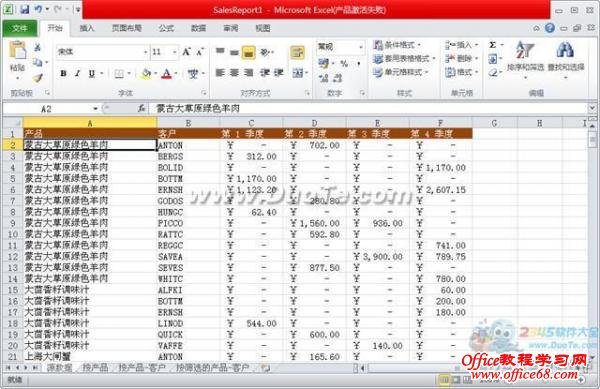Click the insert function fx button

pyautogui.click(x=141, y=109)
